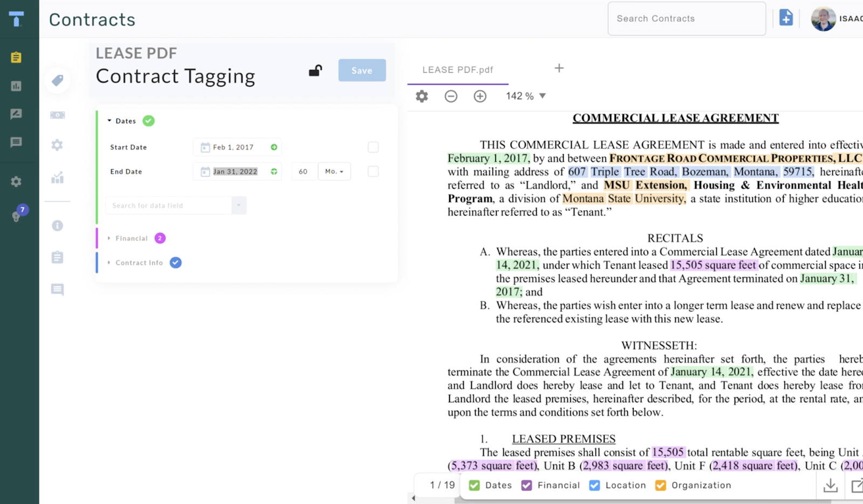Open the pencil message icon in dark sidebar
The width and height of the screenshot is (863, 504).
click(x=16, y=114)
